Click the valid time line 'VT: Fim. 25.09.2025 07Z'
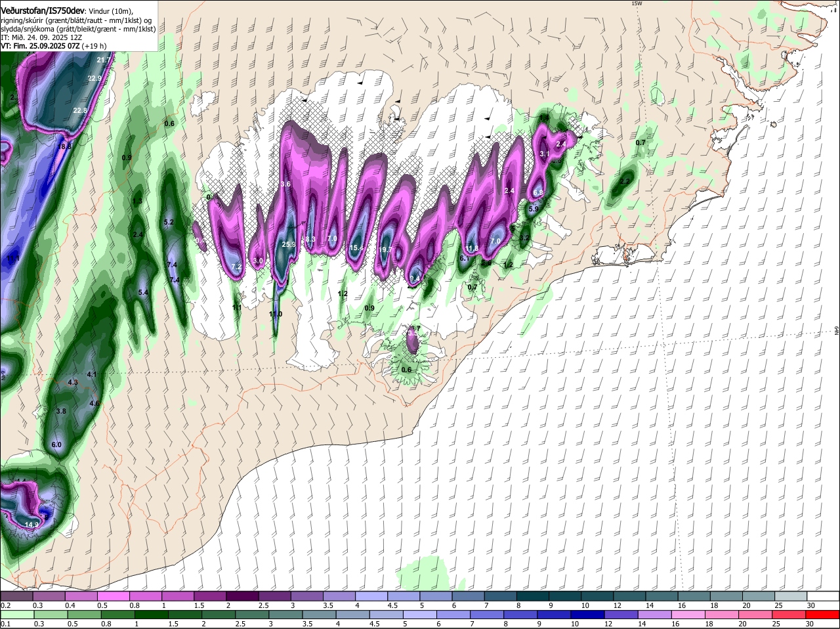Image resolution: width=840 pixels, height=629 pixels. (39, 46)
